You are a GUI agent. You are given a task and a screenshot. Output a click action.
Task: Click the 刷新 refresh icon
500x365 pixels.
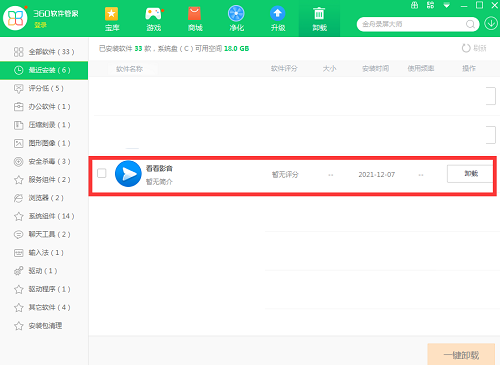pos(466,48)
